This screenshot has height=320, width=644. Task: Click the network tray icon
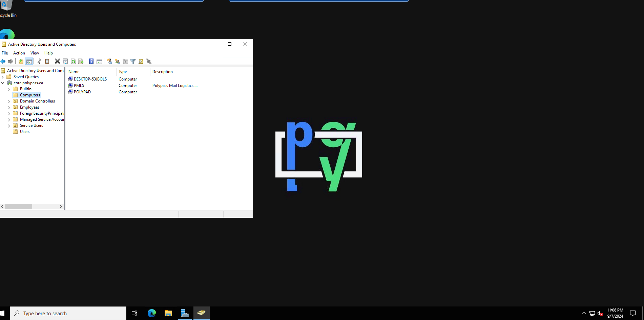(x=592, y=313)
